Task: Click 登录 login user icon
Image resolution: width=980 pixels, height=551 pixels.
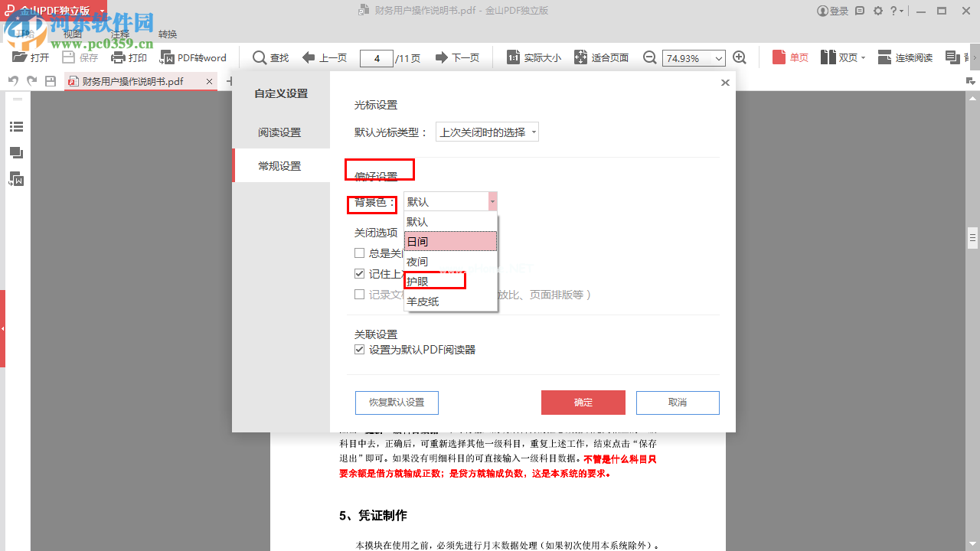Action: pos(833,11)
